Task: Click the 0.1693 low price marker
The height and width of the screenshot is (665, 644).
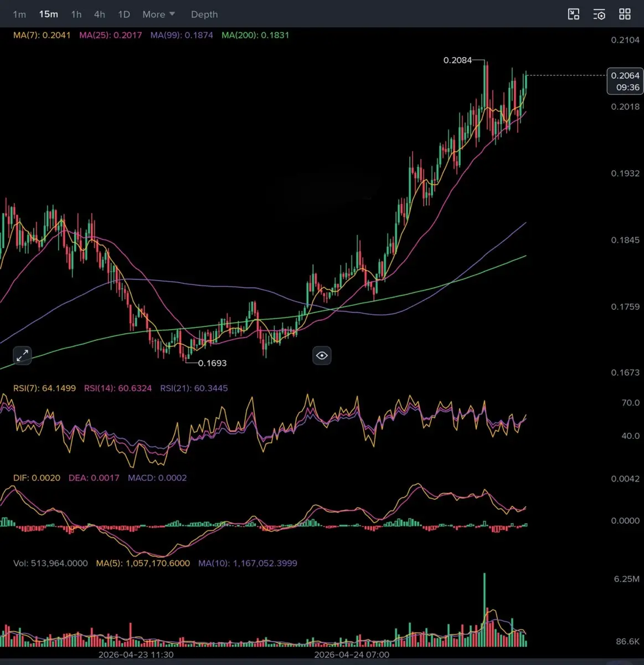Action: pyautogui.click(x=212, y=363)
